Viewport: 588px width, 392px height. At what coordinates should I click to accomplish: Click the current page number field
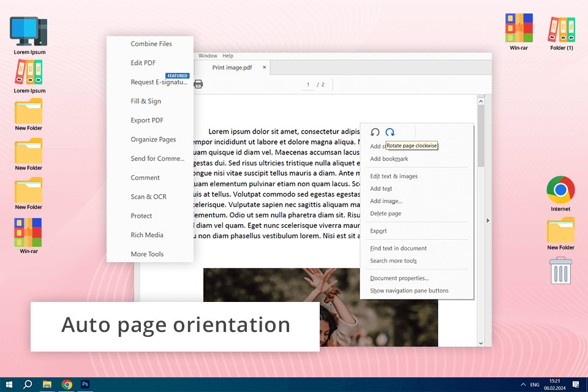pyautogui.click(x=308, y=84)
